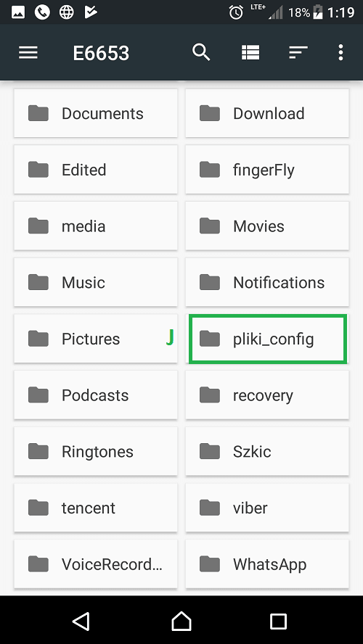Tap the Android home navigation button
Screen dimensions: 363x644
pyautogui.click(x=181, y=621)
